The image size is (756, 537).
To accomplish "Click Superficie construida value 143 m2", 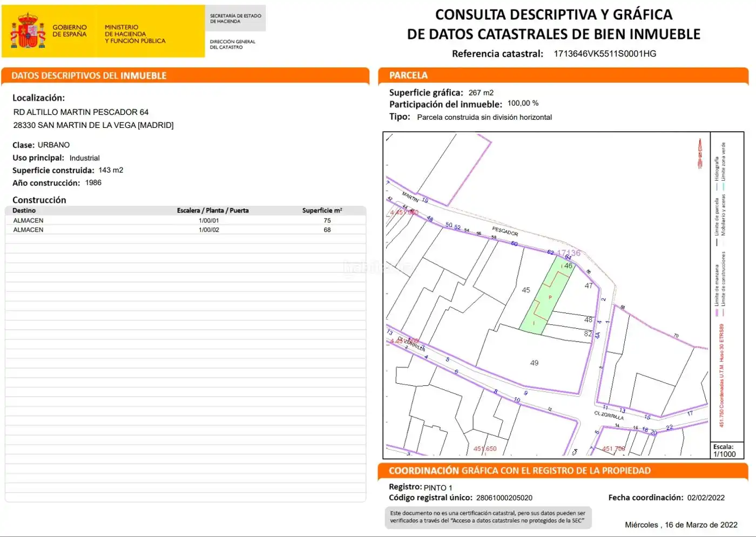I will pyautogui.click(x=111, y=170).
